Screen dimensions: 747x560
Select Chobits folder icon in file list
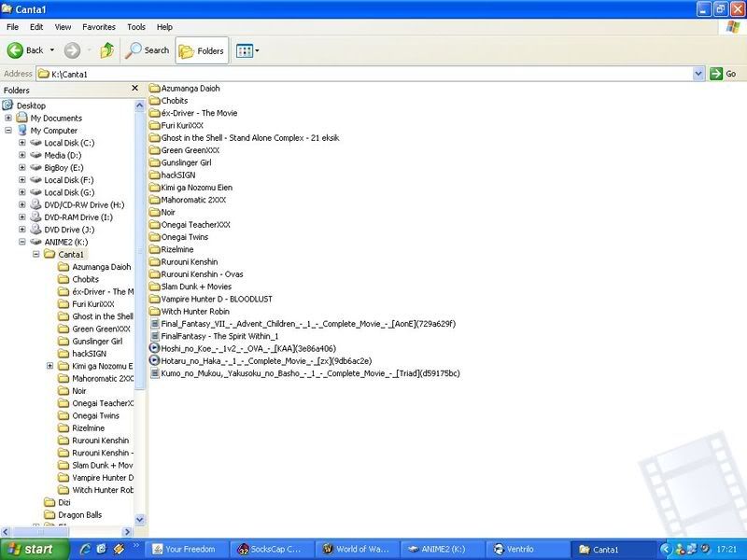click(x=154, y=101)
